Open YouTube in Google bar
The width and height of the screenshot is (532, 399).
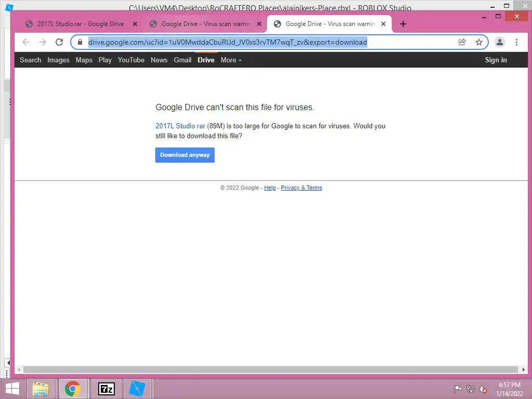tap(131, 60)
